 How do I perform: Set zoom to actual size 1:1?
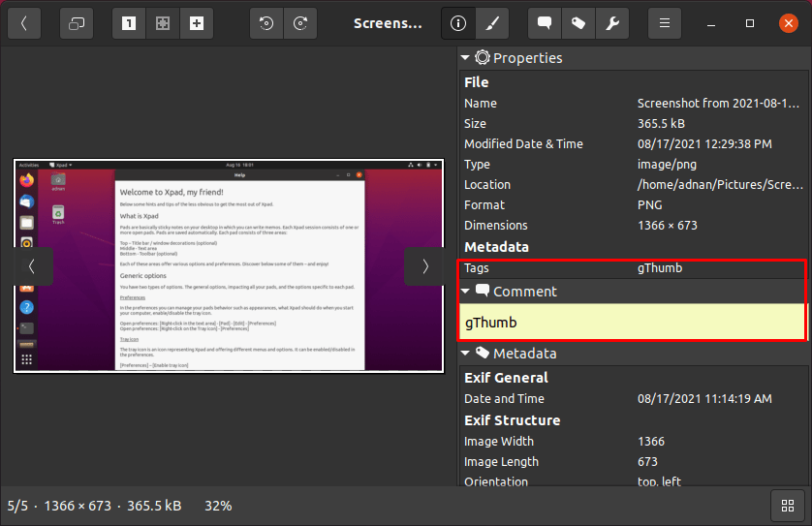(129, 23)
